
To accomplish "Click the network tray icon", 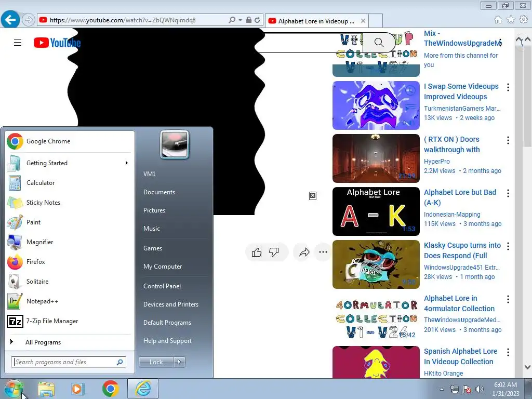I will pyautogui.click(x=454, y=389).
